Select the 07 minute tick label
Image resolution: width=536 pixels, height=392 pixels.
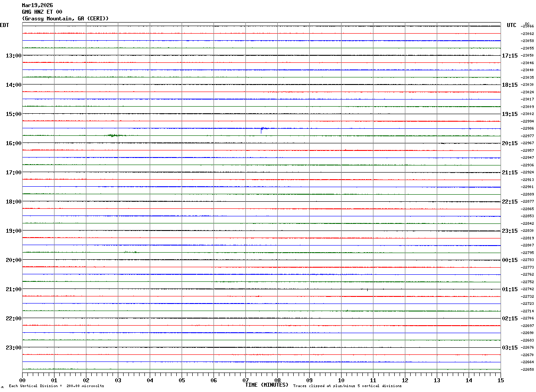pyautogui.click(x=245, y=380)
